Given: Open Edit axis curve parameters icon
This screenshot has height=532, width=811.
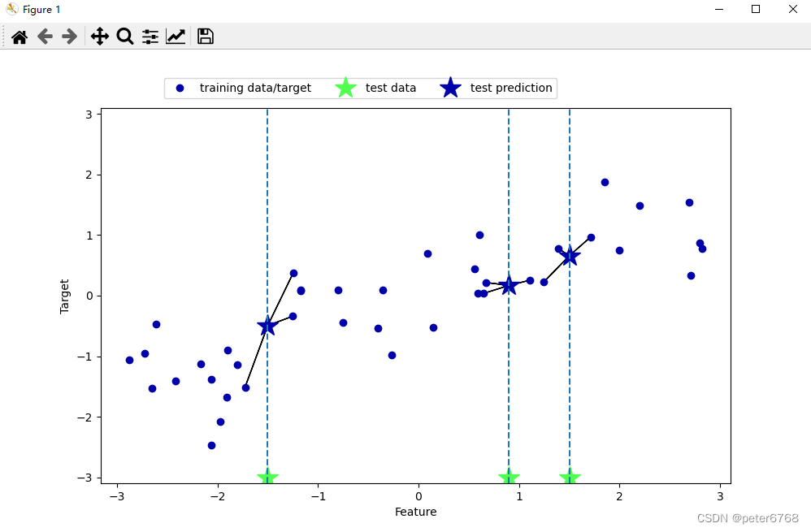Looking at the screenshot, I should (x=176, y=37).
